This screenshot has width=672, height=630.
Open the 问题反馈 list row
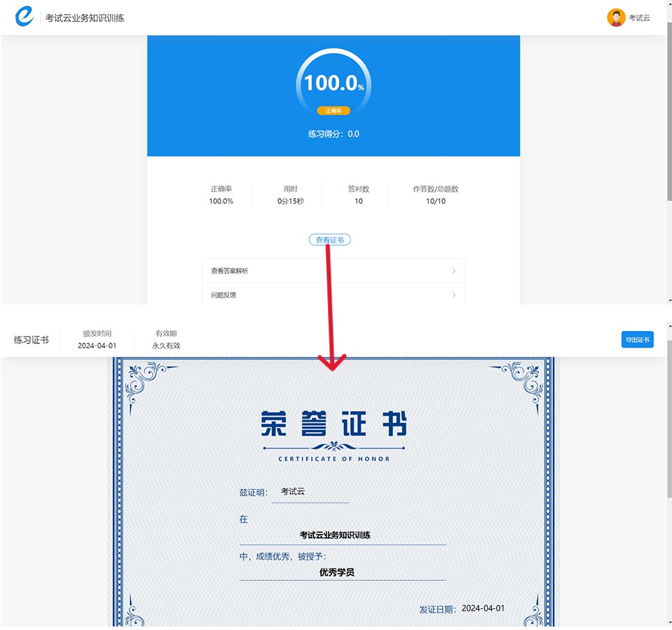click(x=333, y=295)
